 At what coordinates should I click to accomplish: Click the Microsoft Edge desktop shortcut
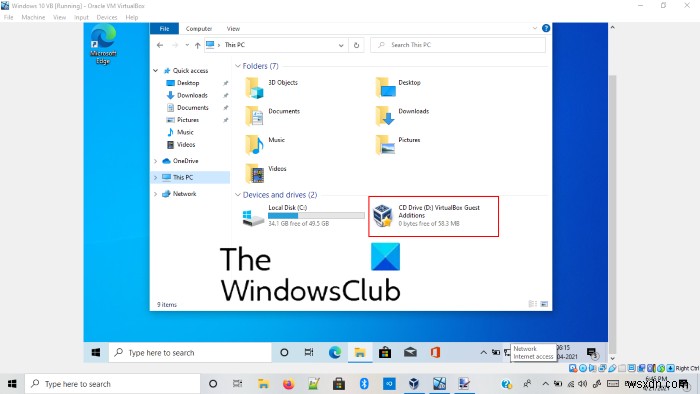tap(103, 45)
